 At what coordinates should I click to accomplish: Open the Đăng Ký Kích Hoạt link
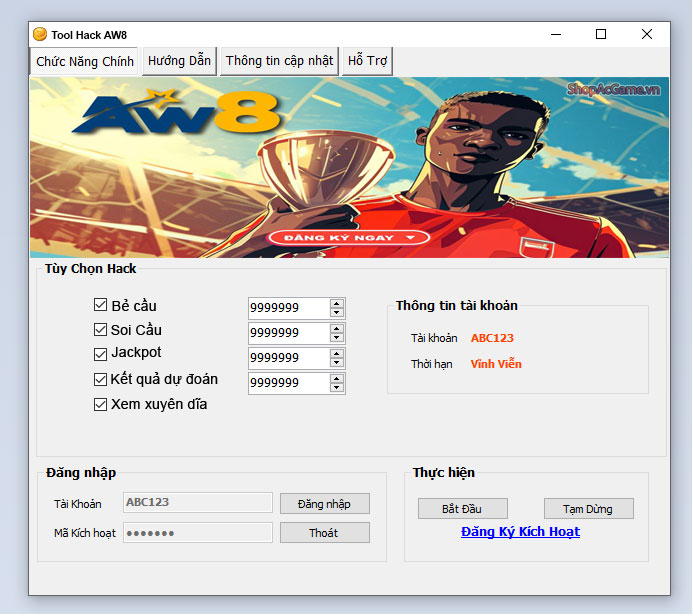point(520,532)
